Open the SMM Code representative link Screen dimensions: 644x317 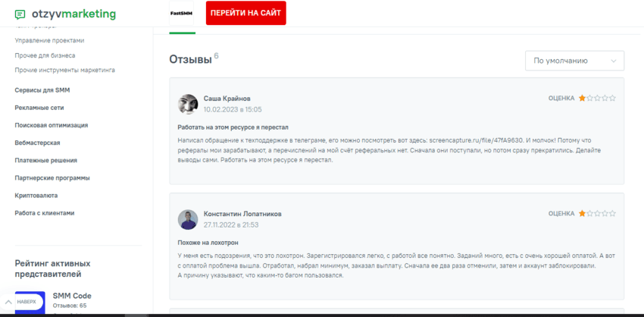[x=72, y=296]
